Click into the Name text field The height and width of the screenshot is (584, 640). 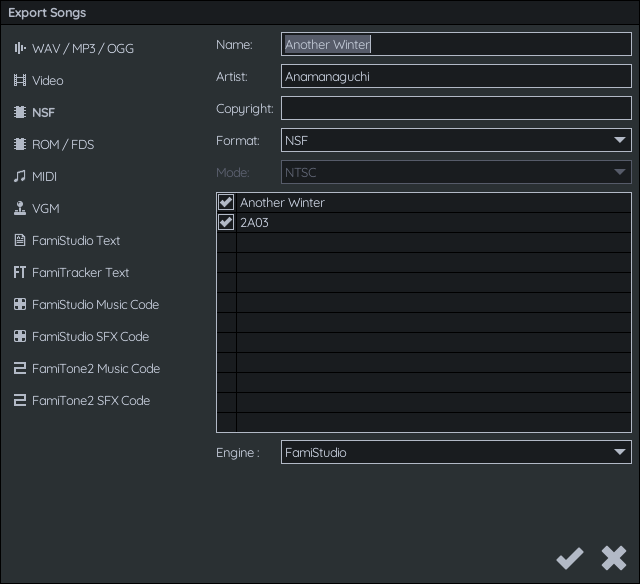coord(456,44)
